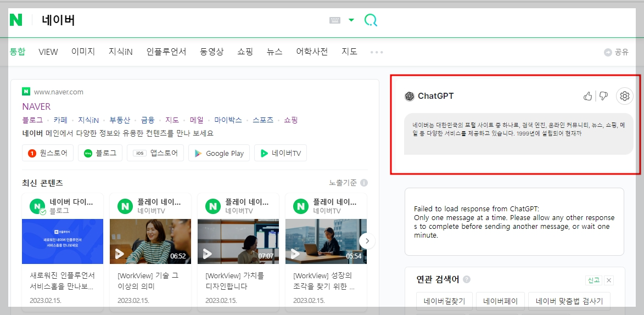Select the 통합 tab
Viewport: 644px width, 315px height.
(x=17, y=52)
